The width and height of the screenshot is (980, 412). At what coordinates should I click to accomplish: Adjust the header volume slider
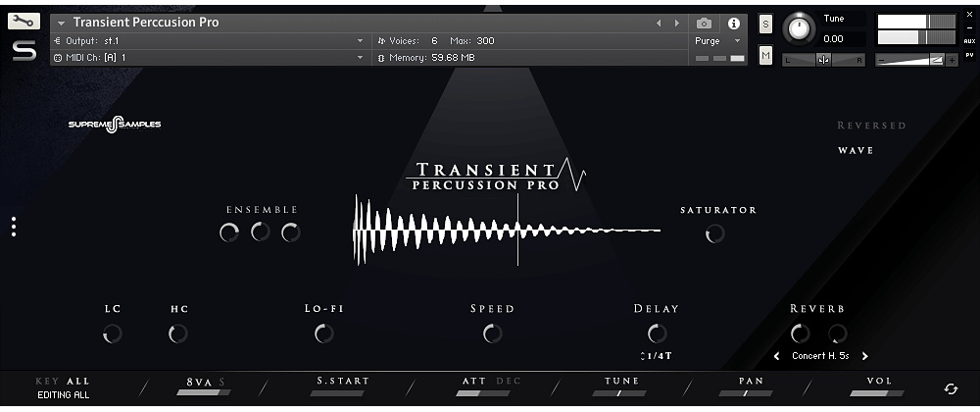click(912, 60)
